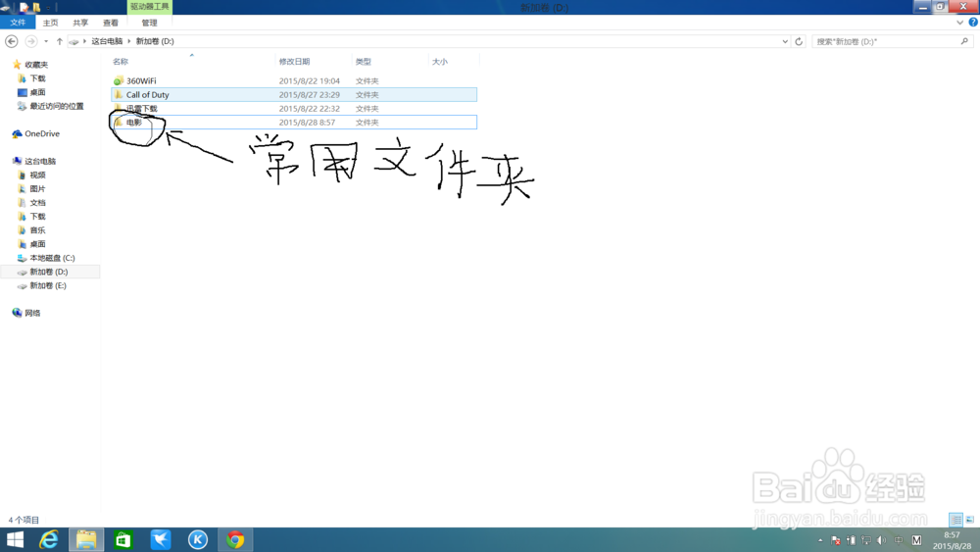Select the 迅雷下载 folder row
980x552 pixels.
click(294, 108)
